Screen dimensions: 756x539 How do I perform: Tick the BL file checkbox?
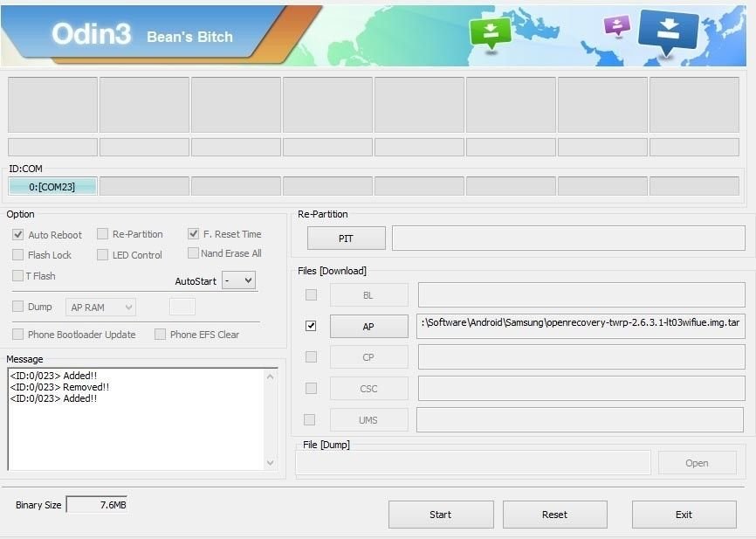(x=311, y=294)
